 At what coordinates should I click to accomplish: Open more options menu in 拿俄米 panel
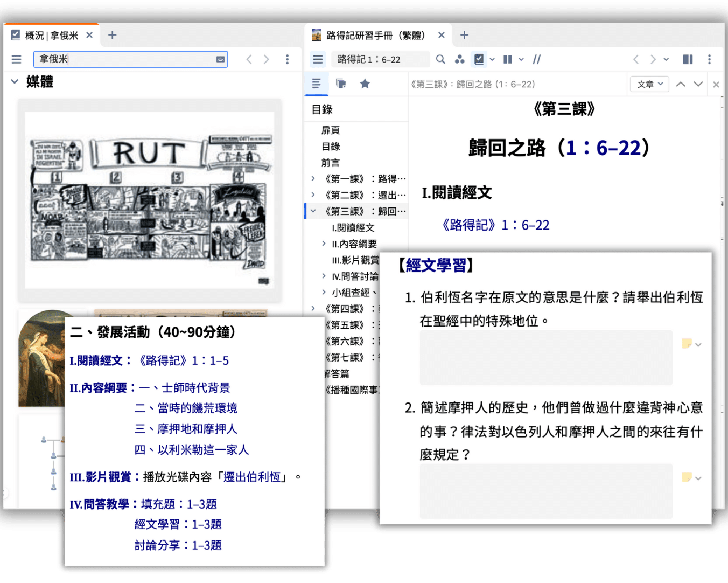click(x=288, y=59)
